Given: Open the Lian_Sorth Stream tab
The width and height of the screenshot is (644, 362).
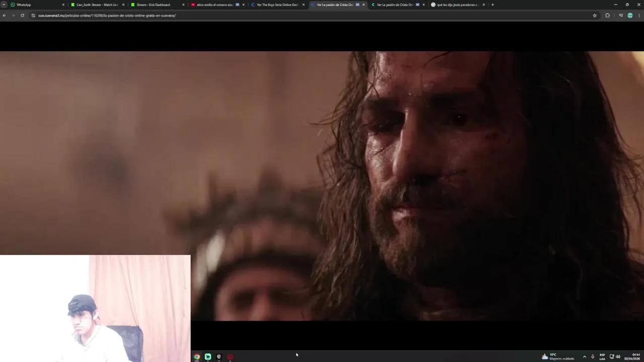Looking at the screenshot, I should (x=97, y=5).
